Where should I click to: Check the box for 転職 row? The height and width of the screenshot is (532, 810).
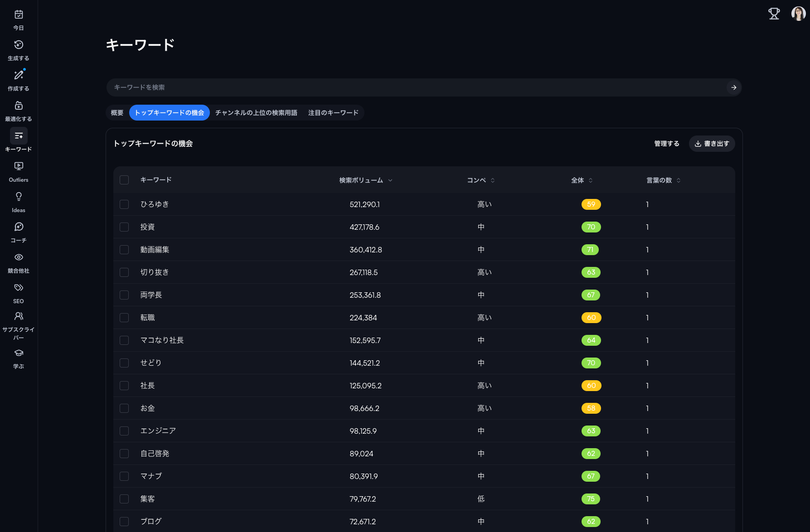click(124, 318)
